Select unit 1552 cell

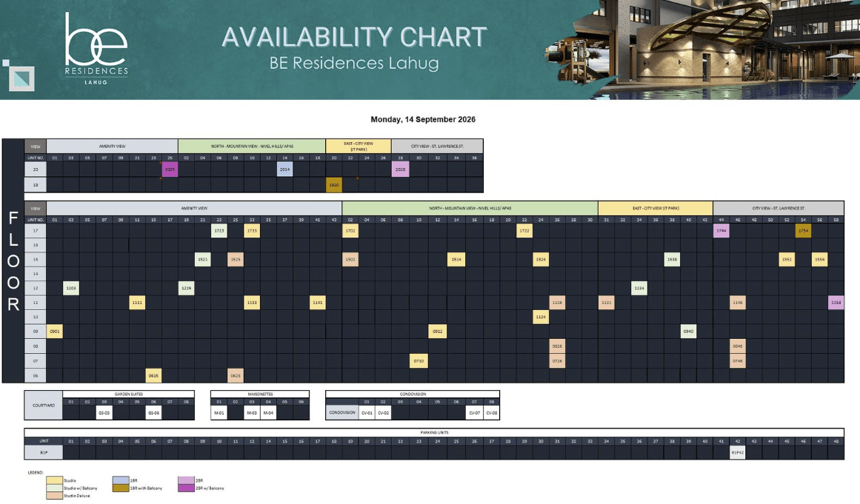click(x=787, y=259)
